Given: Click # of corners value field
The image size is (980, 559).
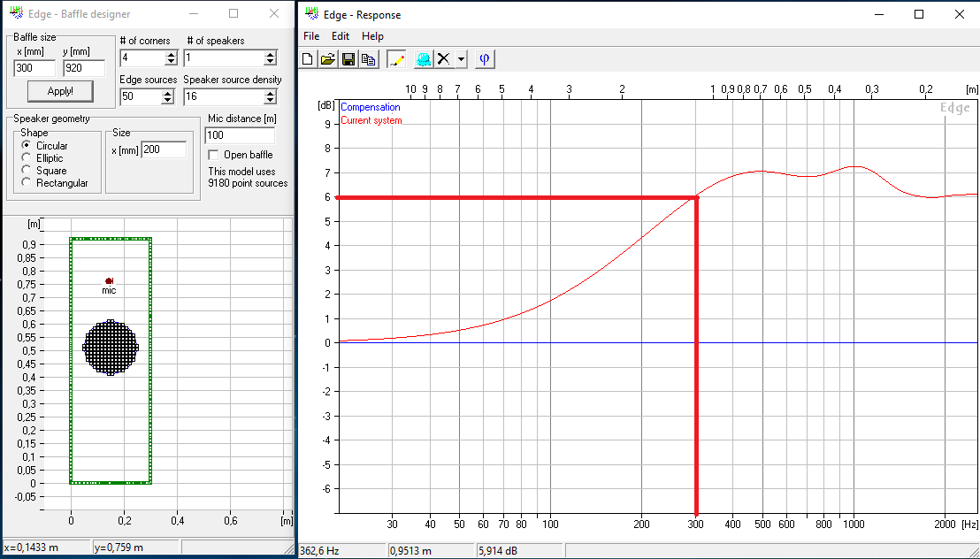Looking at the screenshot, I should click(142, 58).
